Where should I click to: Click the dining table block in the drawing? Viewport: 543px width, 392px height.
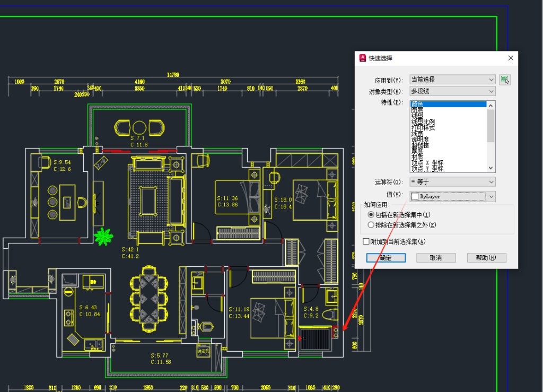(x=149, y=299)
